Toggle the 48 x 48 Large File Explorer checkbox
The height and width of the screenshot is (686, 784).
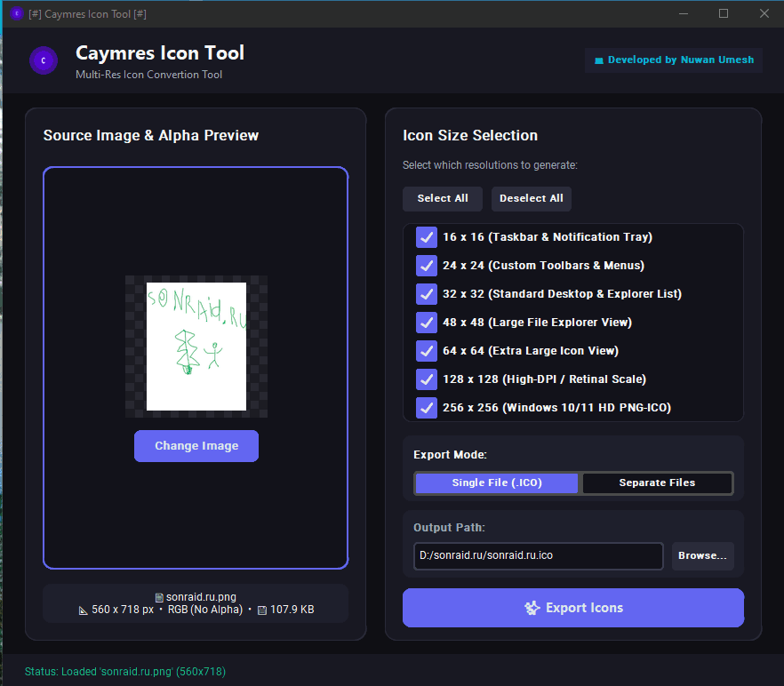click(427, 323)
